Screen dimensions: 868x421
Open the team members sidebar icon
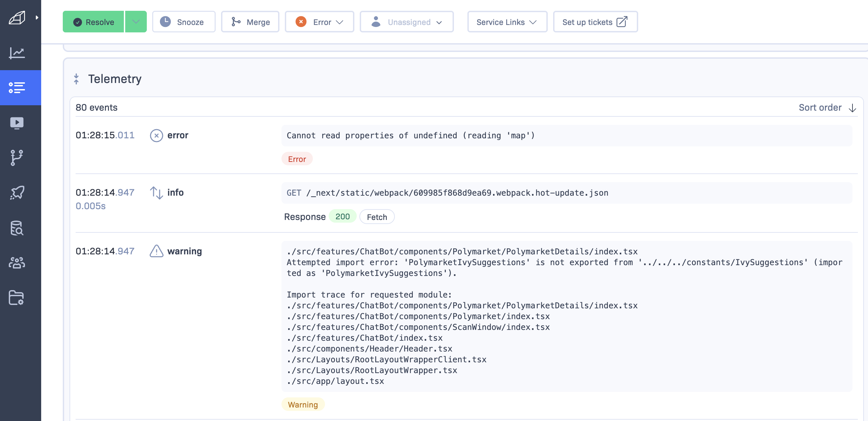(17, 263)
